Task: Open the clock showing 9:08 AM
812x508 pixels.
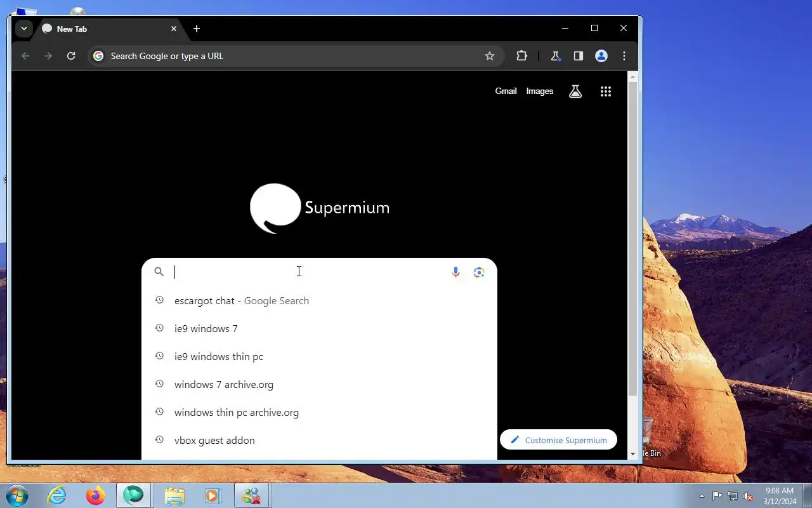Action: click(780, 496)
